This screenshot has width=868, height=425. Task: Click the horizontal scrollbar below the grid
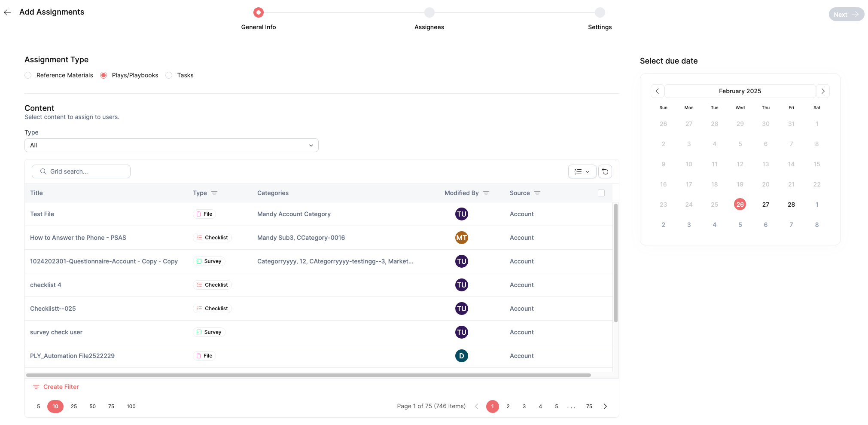pos(308,375)
